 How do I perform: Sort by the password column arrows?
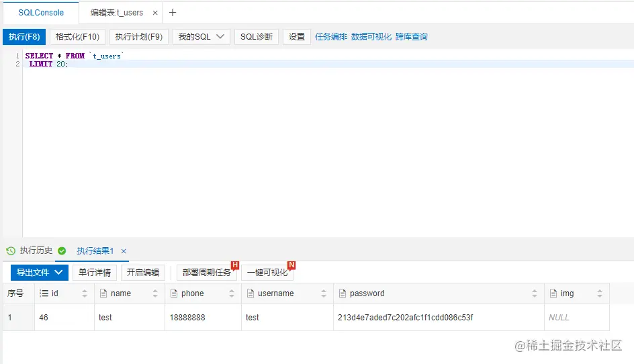pos(535,293)
